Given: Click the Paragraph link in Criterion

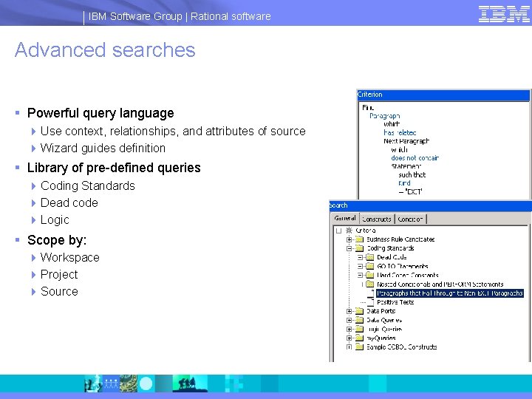Looking at the screenshot, I should 384,116.
